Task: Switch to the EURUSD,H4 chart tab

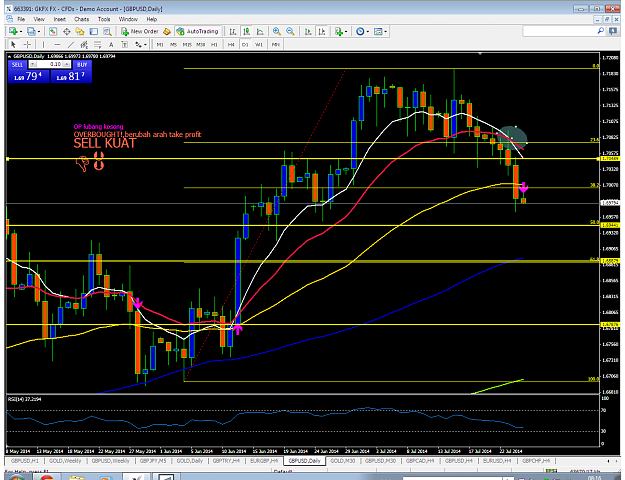Action: click(497, 461)
